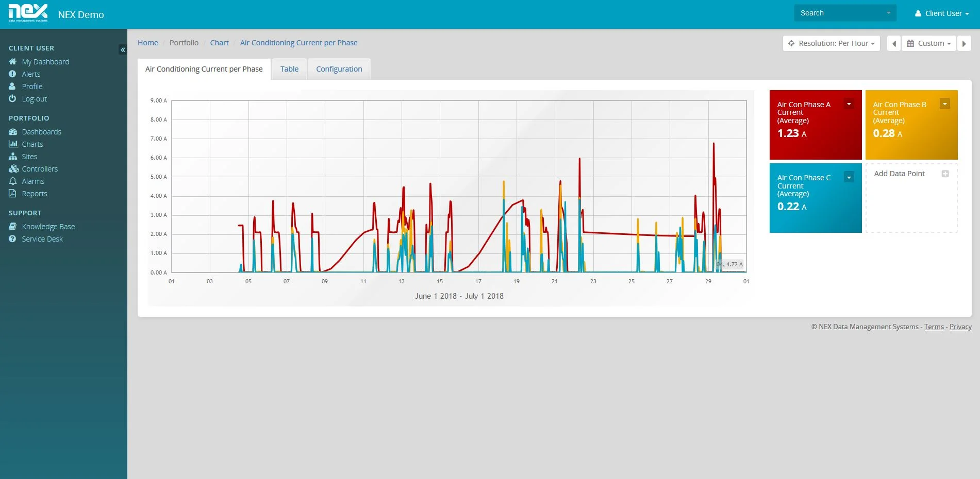Open the Air Con Phase A tile menu
This screenshot has width=980, height=479.
click(x=849, y=104)
